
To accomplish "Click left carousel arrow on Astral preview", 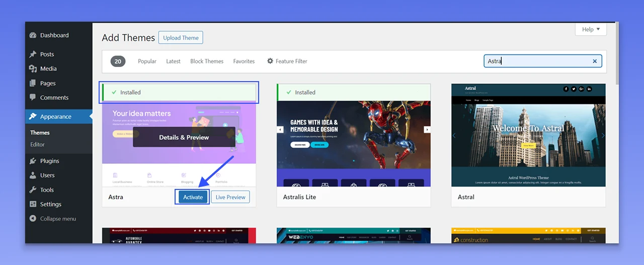I will click(454, 136).
